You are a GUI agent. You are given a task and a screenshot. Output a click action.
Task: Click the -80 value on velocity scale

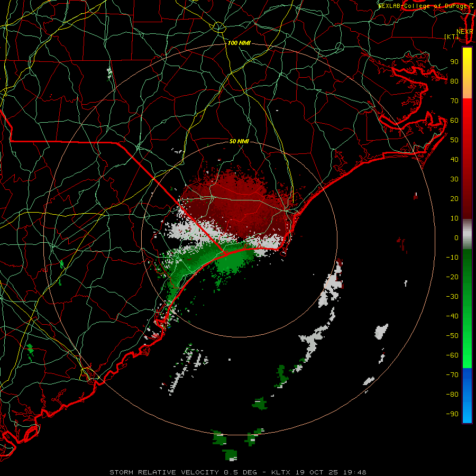(452, 395)
